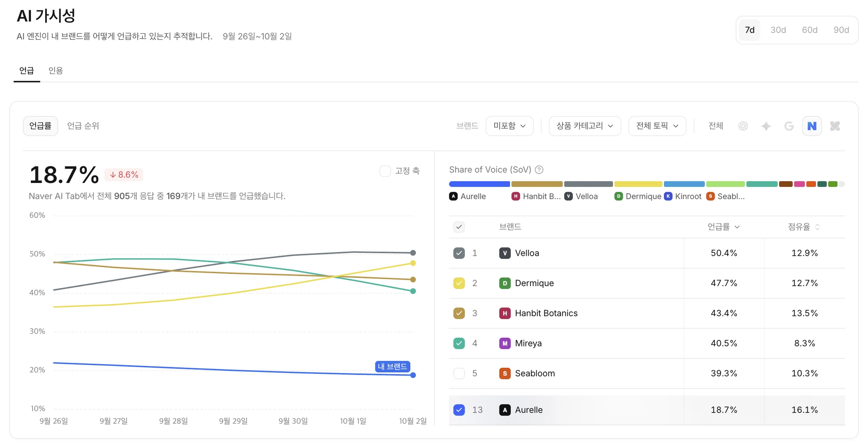868x444 pixels.
Task: Uncheck the Mireya row checkbox
Action: 459,343
